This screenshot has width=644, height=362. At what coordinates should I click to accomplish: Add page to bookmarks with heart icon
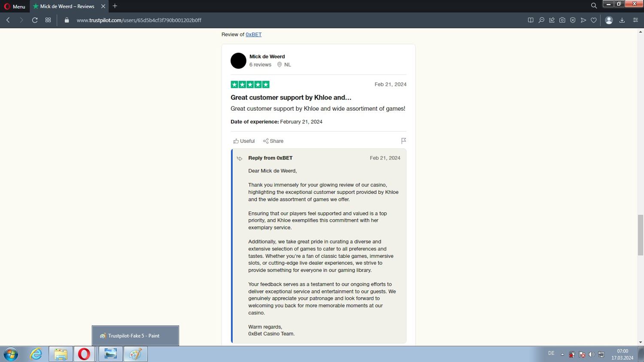pos(594,20)
